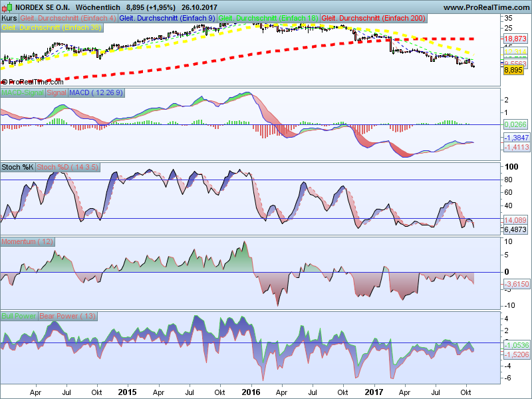The width and height of the screenshot is (532, 399).
Task: Click the Signal value -1,4113
Action: [x=516, y=147]
